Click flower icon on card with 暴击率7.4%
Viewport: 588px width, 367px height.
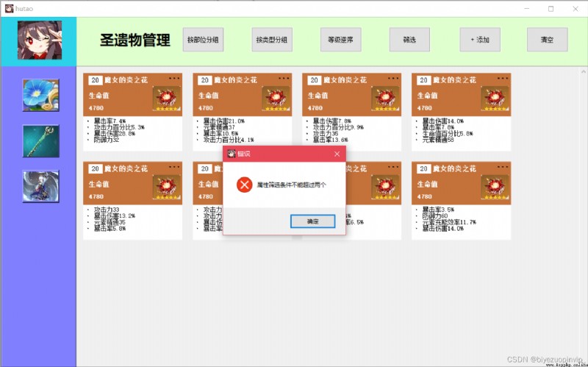(x=167, y=99)
